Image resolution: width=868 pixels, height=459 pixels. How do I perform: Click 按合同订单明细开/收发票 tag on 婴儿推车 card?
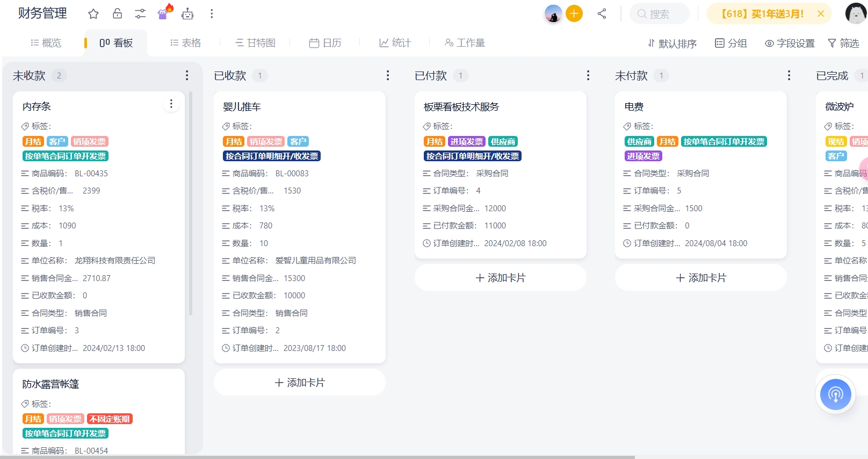272,156
